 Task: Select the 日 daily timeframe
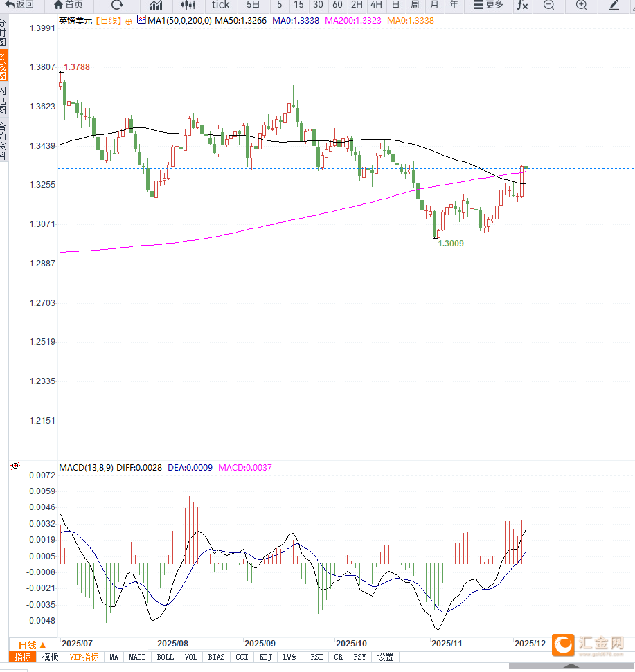(395, 5)
